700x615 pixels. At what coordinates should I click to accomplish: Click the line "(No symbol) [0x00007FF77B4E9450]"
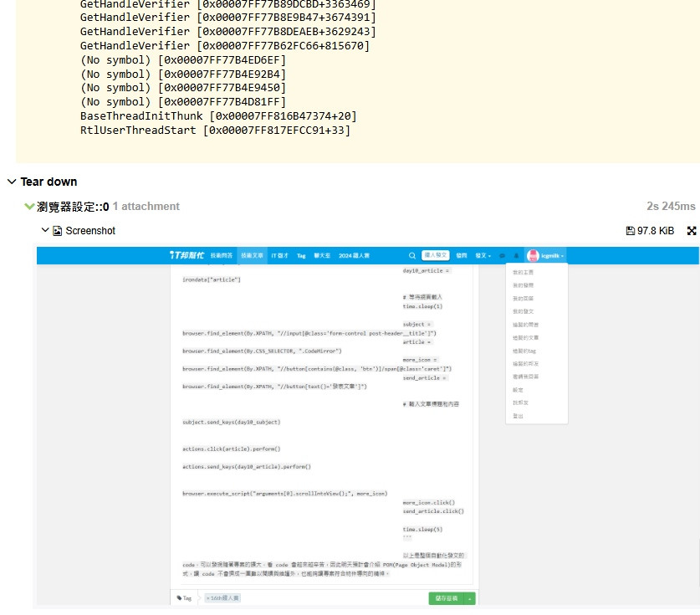click(183, 88)
